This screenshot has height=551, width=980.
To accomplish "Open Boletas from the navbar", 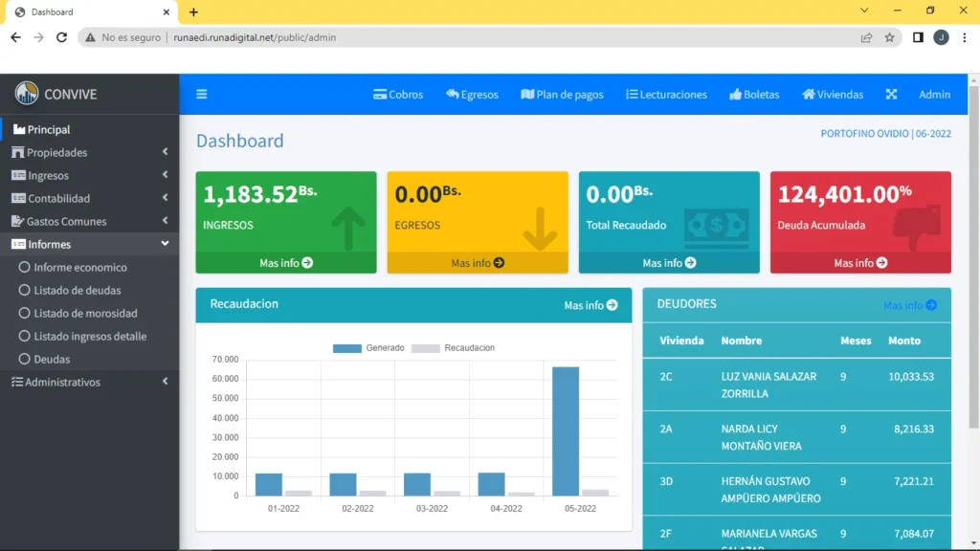I will pyautogui.click(x=754, y=95).
